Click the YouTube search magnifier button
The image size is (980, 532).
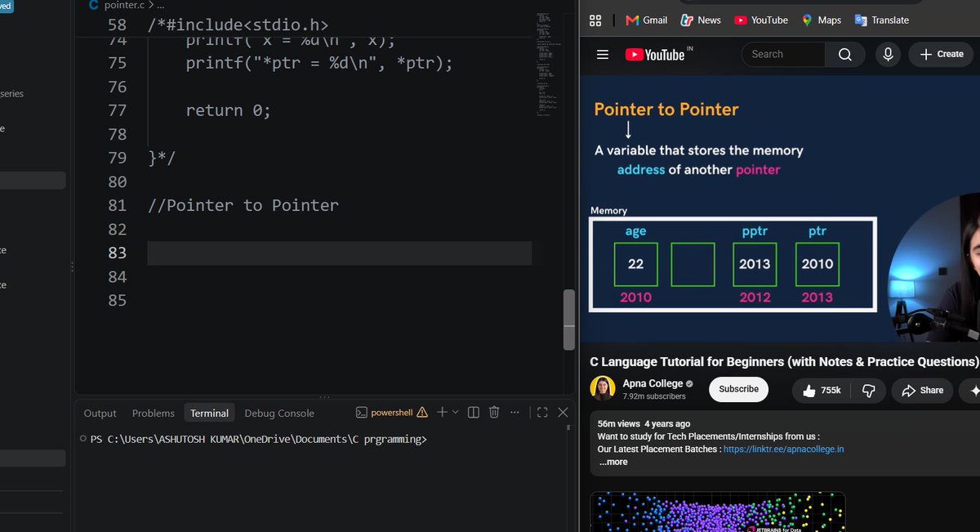[x=844, y=55]
